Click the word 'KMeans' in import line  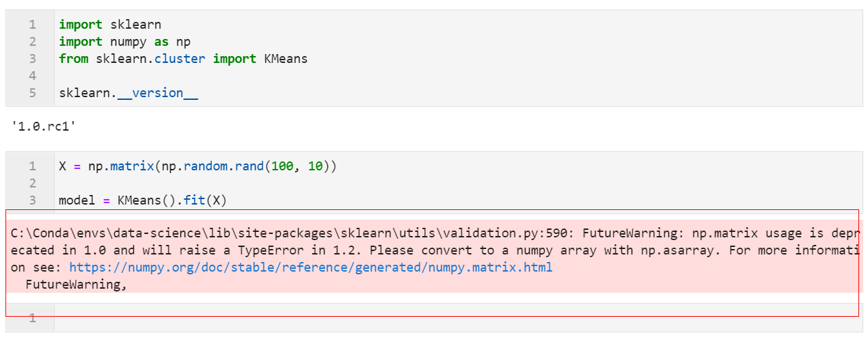coord(286,59)
